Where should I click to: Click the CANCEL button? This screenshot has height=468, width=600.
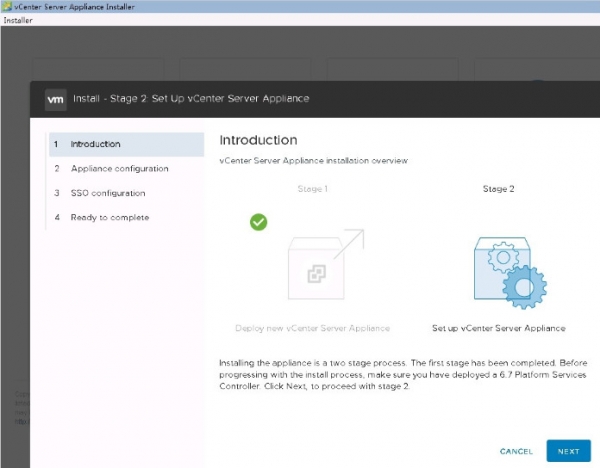click(x=516, y=451)
